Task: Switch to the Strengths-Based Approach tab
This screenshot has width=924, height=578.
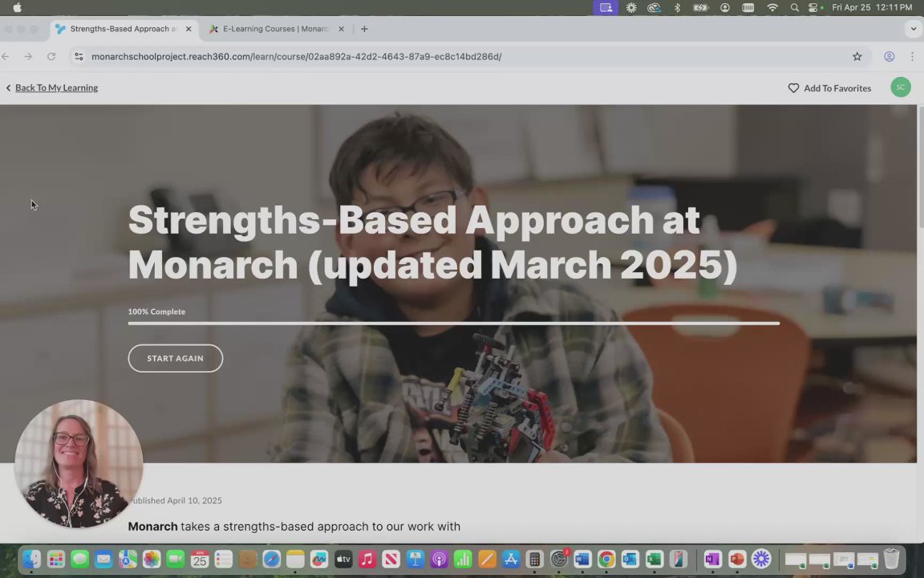Action: click(x=124, y=29)
